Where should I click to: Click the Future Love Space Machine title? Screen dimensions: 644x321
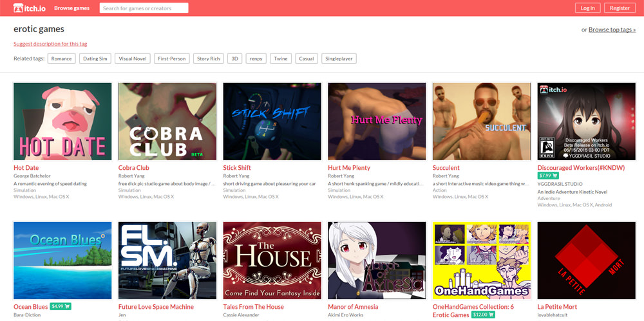[156, 307]
